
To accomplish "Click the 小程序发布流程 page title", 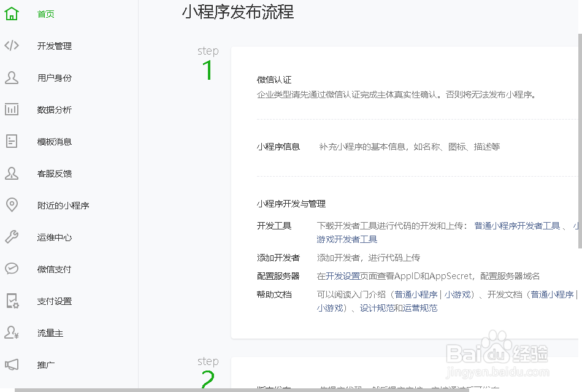I will [x=238, y=12].
